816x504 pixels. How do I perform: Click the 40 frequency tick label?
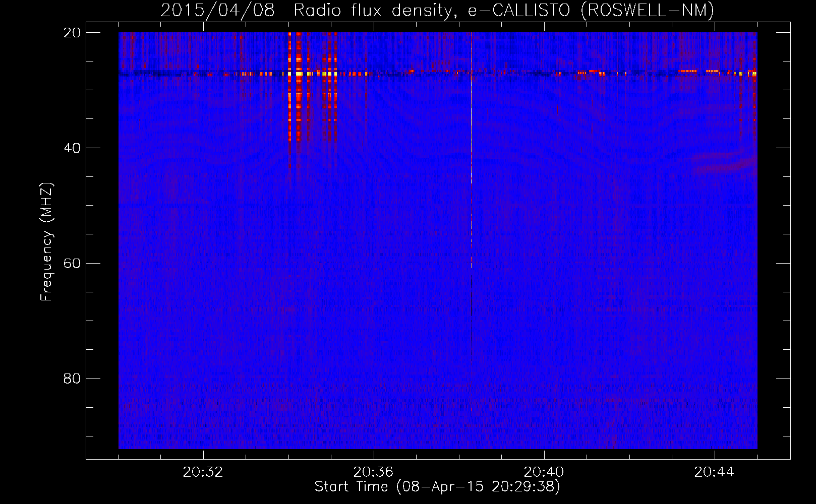click(x=72, y=148)
